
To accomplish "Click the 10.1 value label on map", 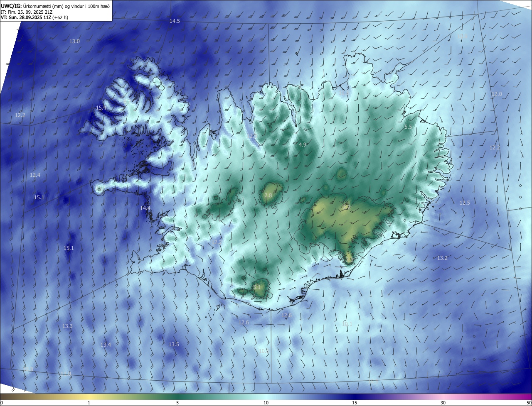I will point(347,324).
